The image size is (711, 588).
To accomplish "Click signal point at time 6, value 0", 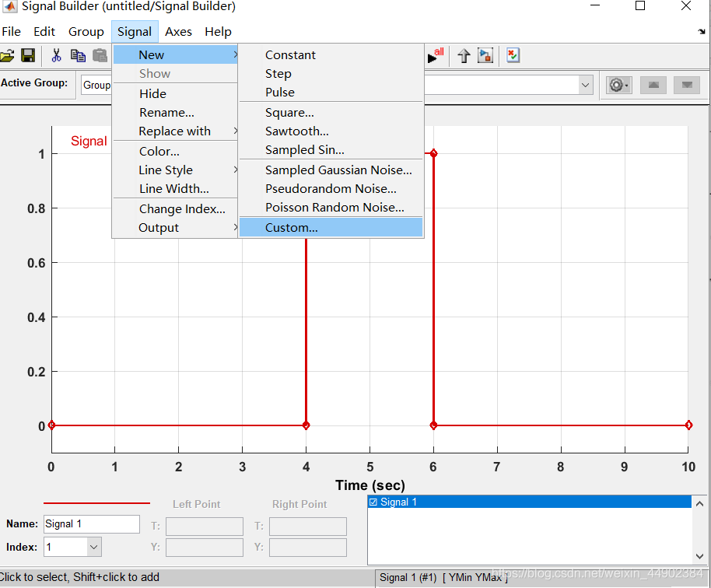I will (x=433, y=425).
